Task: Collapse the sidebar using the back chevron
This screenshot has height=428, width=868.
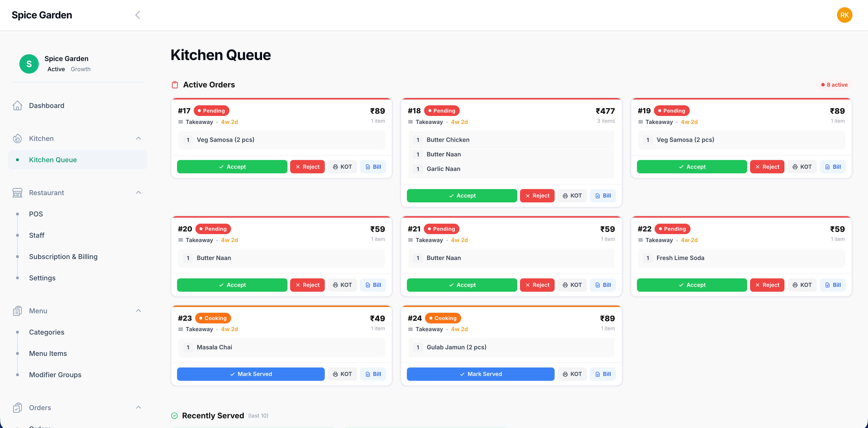Action: [x=138, y=15]
